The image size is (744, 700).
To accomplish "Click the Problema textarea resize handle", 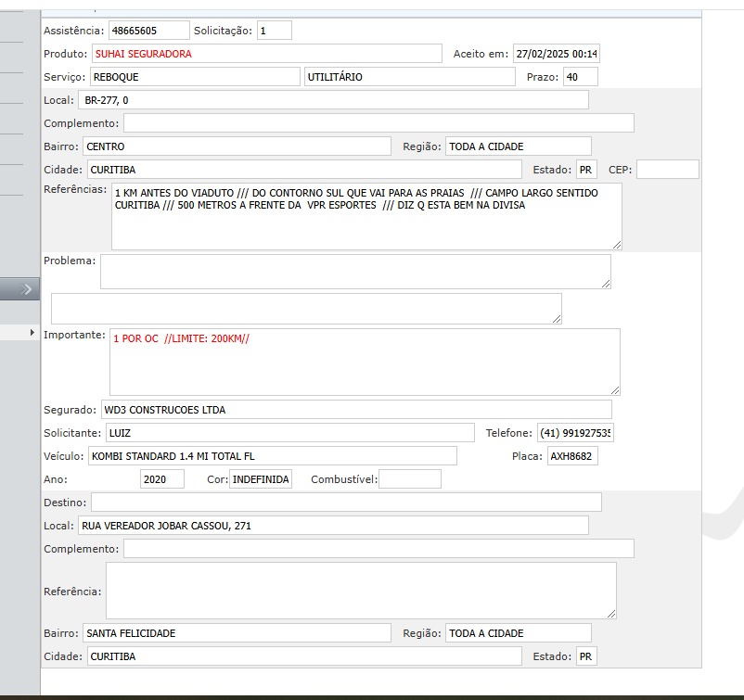I will [x=605, y=283].
